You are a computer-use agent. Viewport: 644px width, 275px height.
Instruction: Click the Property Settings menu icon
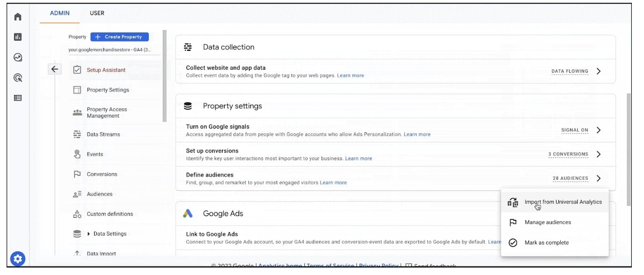pos(77,90)
